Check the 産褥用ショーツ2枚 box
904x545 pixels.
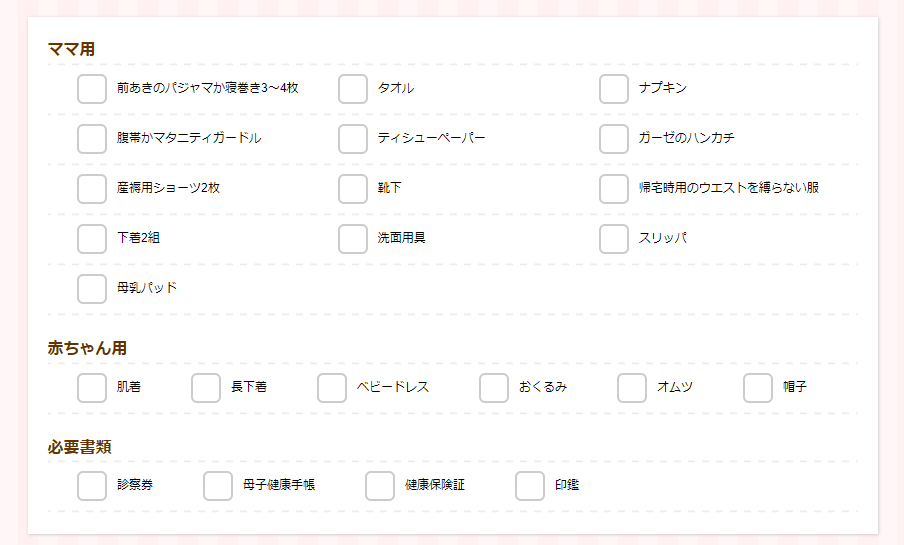tap(92, 189)
